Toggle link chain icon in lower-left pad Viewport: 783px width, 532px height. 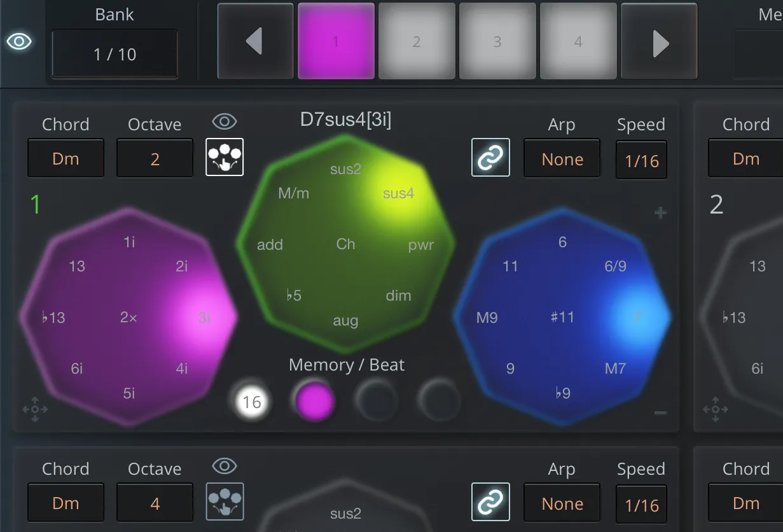pyautogui.click(x=490, y=501)
